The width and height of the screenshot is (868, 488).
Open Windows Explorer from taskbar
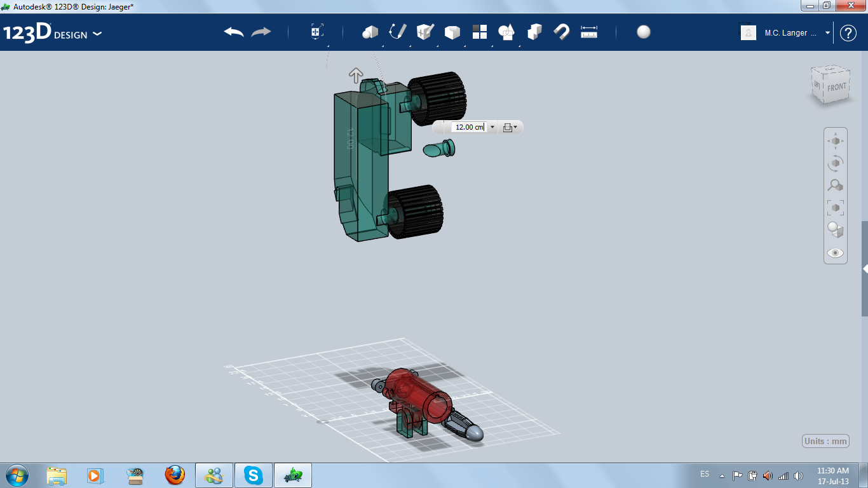[x=57, y=475]
